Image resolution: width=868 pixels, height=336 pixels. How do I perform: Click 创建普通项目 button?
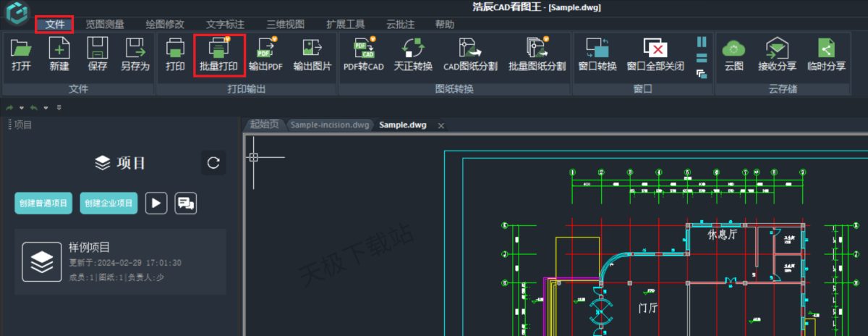click(43, 203)
